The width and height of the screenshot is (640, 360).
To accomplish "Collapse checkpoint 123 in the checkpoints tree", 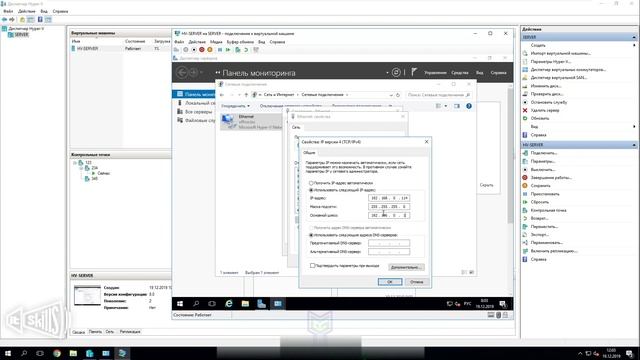I will point(75,162).
